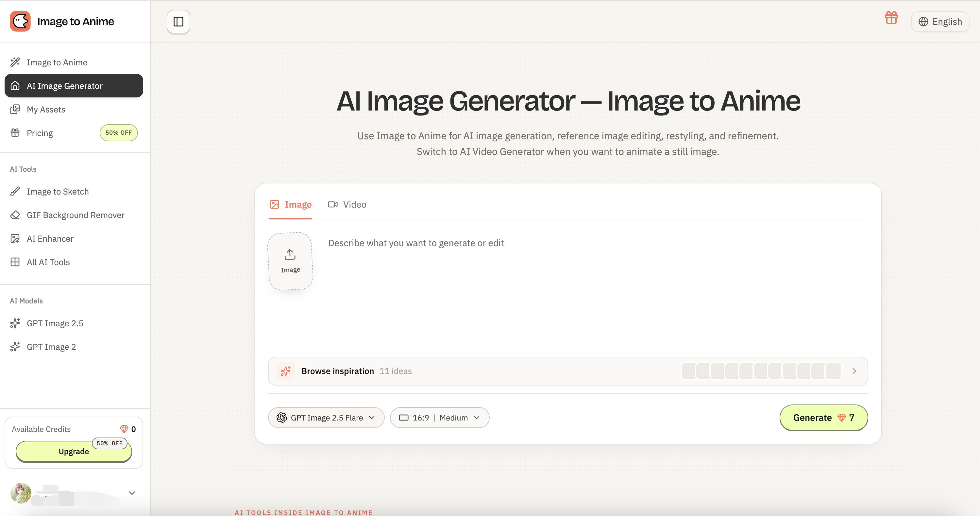980x516 pixels.
Task: Click the eraser icon for GIF Background Remover
Action: pos(15,215)
